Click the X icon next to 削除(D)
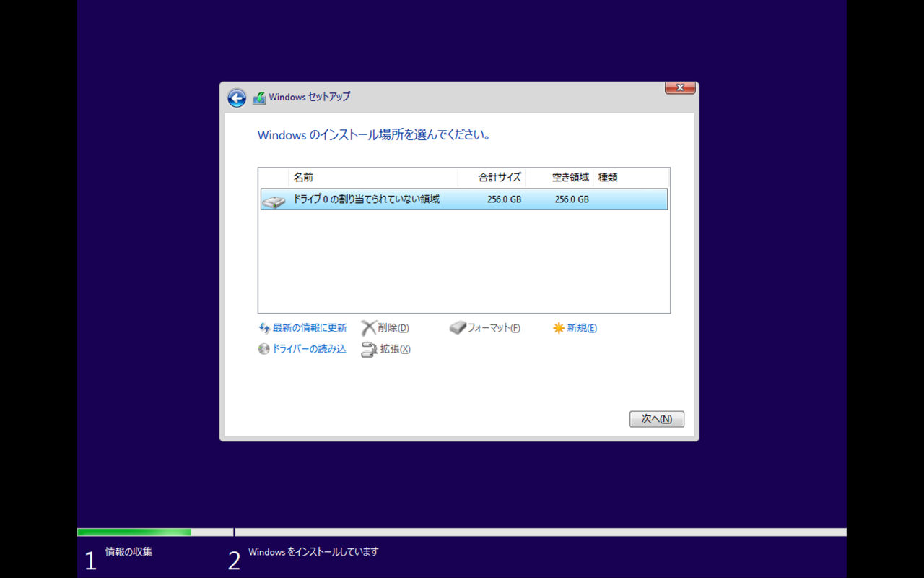924x578 pixels. click(x=369, y=328)
